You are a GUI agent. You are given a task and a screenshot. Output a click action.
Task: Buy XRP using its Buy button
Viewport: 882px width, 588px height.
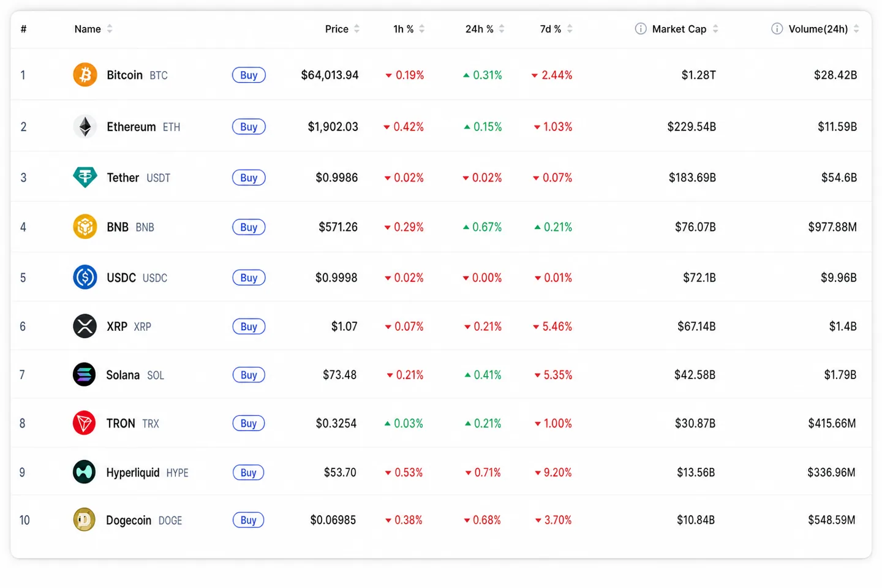[249, 326]
